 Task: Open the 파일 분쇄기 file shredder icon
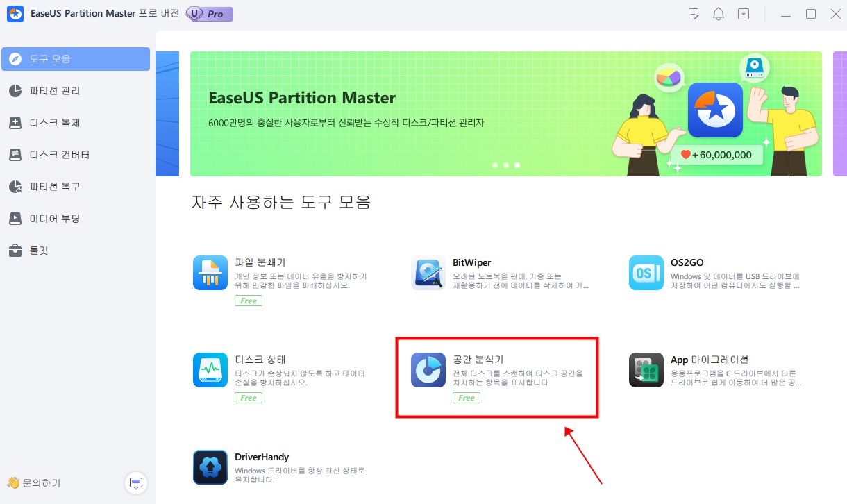210,273
